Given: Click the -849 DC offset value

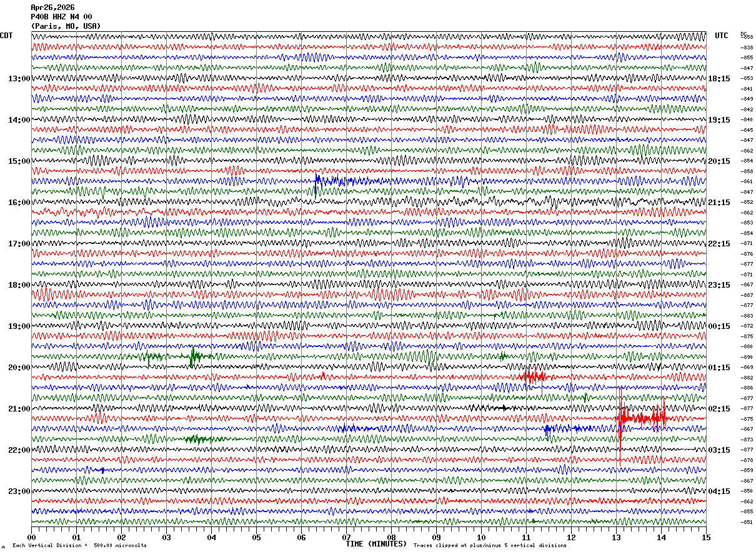Looking at the screenshot, I should (x=747, y=99).
